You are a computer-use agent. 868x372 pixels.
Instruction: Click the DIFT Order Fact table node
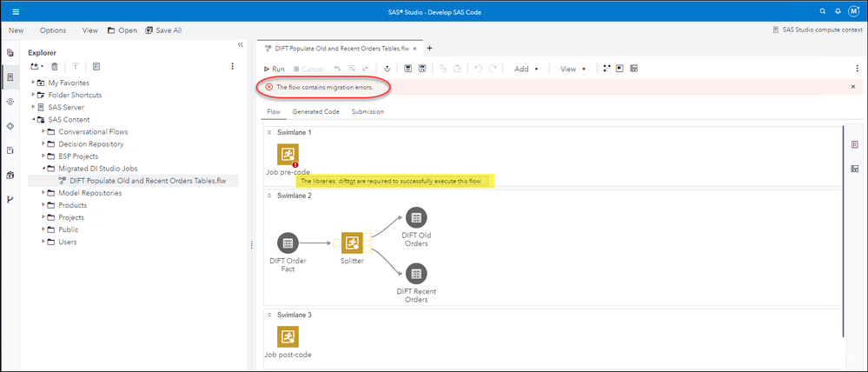tap(288, 243)
